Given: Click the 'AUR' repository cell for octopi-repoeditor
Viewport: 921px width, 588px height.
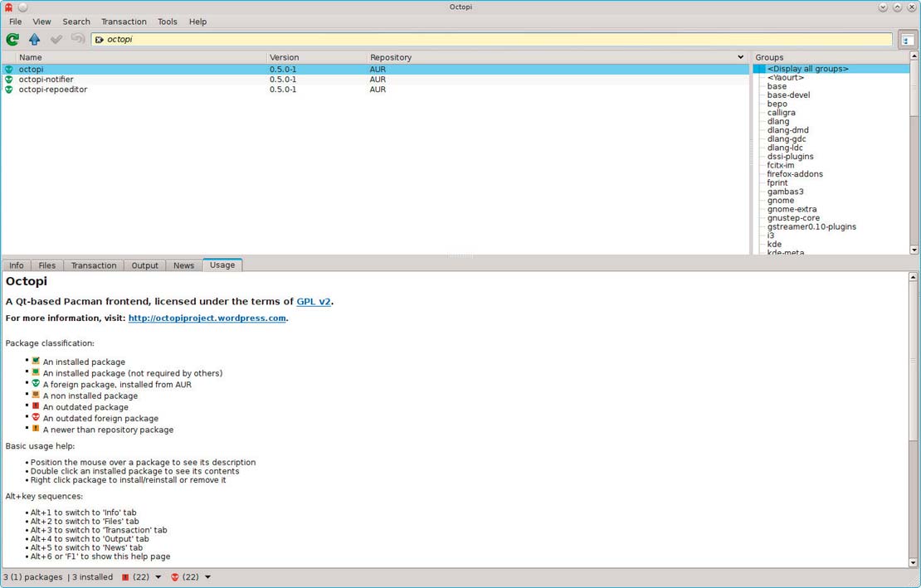Looking at the screenshot, I should pyautogui.click(x=378, y=90).
